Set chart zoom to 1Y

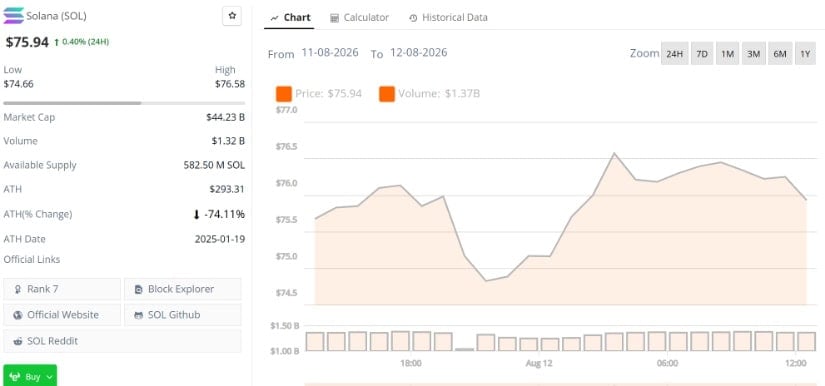(805, 54)
